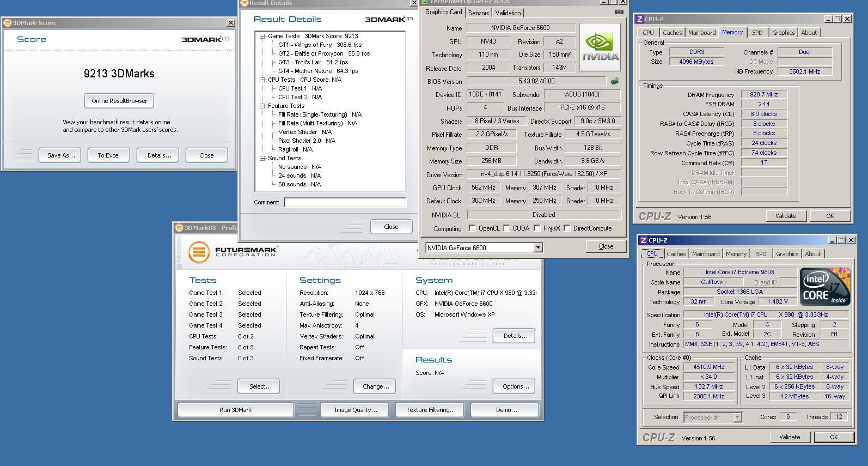Click the BIOS save chip icon in GPU-Z
This screenshot has width=868, height=466.
pos(615,81)
